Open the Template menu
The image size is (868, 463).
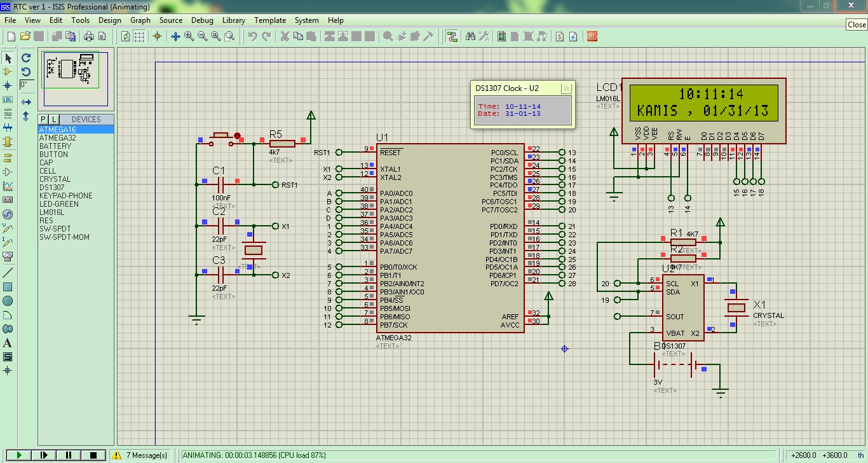pos(270,20)
